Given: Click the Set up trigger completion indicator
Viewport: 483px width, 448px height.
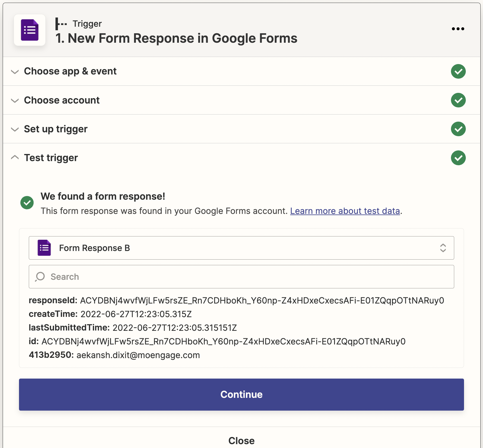Looking at the screenshot, I should [x=458, y=129].
